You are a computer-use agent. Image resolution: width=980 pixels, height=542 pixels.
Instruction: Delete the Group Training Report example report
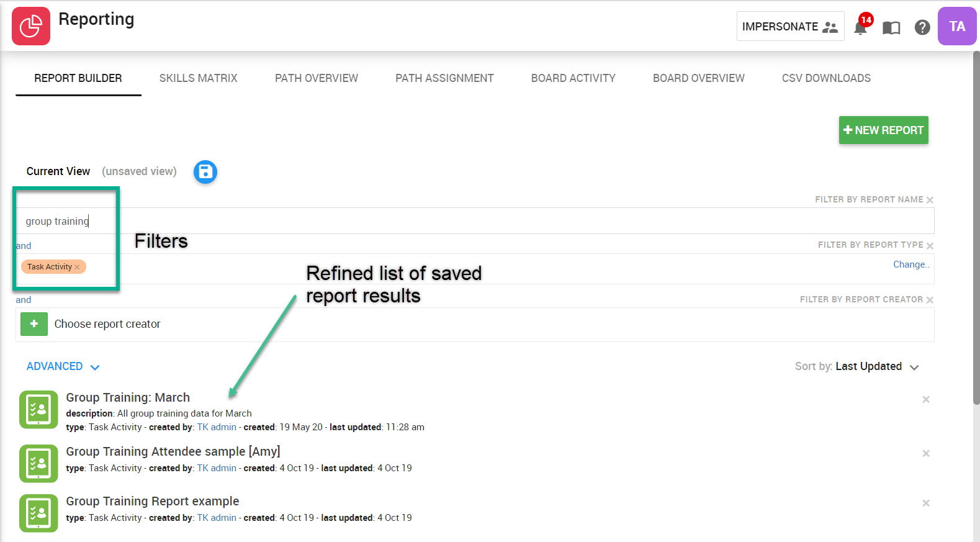[926, 503]
